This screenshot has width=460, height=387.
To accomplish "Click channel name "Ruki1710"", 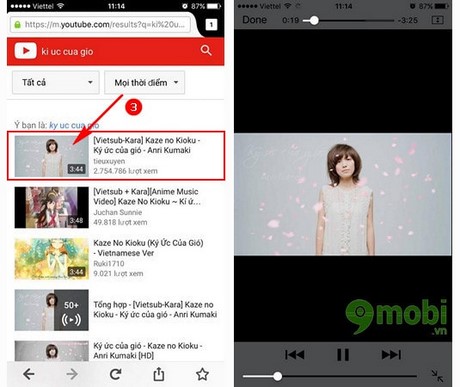I will (x=109, y=264).
